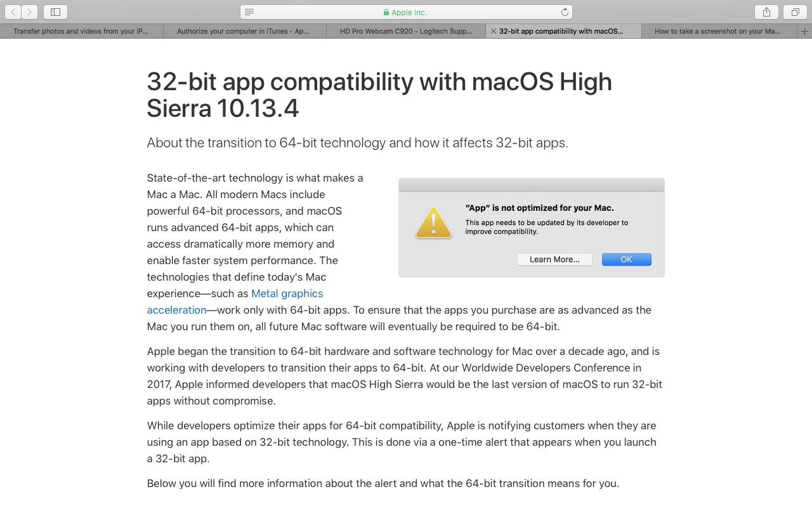Close the 32-bit app compatibility tab
Screen dimensions: 812x508
(x=494, y=31)
